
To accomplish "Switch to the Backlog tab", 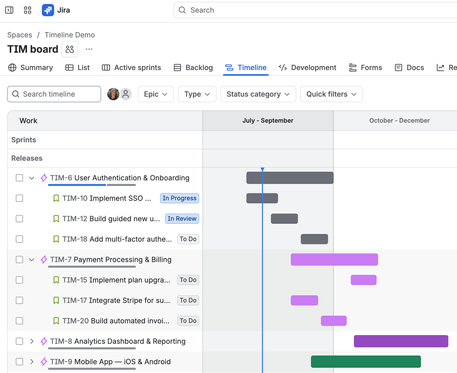I will 193,68.
